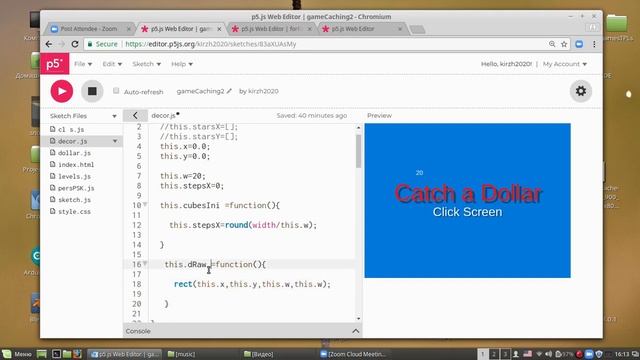Close the gameCaching2 browser tab

click(219, 29)
